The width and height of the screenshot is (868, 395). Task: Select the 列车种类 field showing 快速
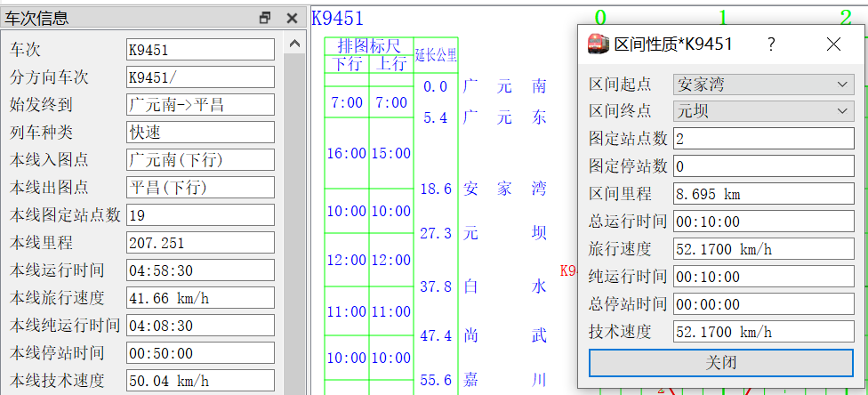tap(200, 133)
